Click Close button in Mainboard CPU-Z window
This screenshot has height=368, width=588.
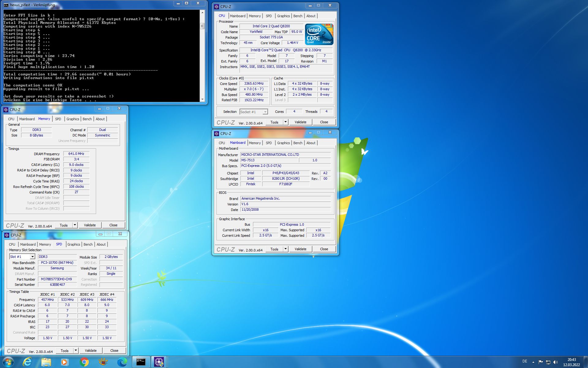coord(324,249)
